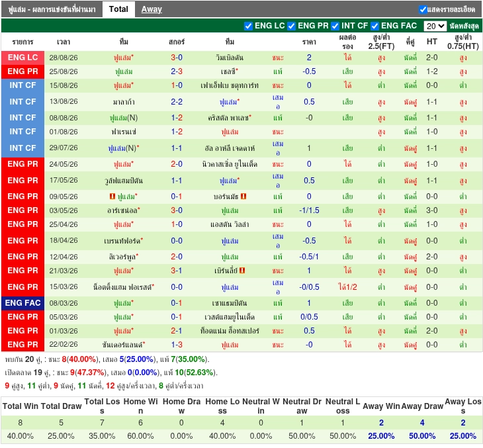Viewport: 483px width, 448px height.
Task: Switch to the Away tab
Action: [x=152, y=9]
